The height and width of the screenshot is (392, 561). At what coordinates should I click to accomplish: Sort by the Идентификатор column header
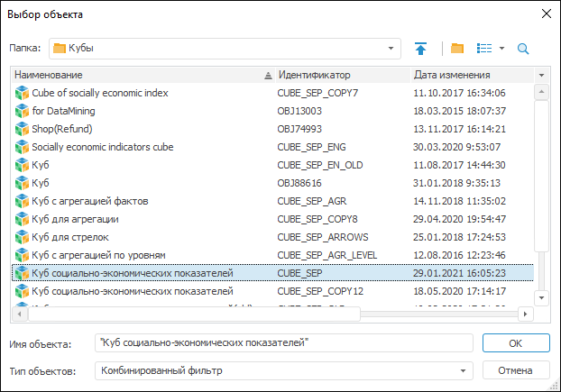(x=341, y=75)
